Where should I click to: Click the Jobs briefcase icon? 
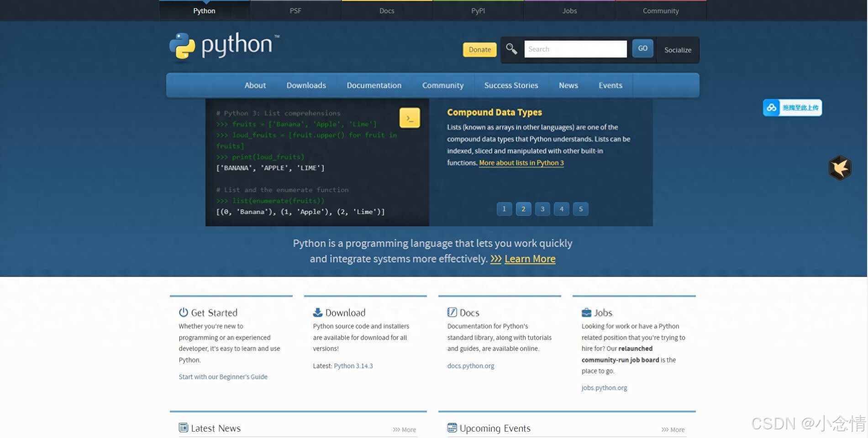(586, 313)
